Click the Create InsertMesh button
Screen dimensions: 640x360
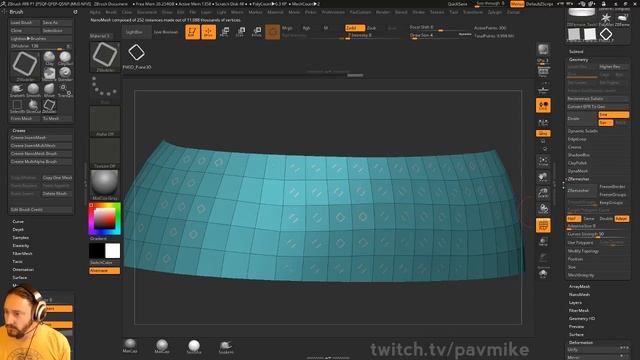tap(41, 138)
